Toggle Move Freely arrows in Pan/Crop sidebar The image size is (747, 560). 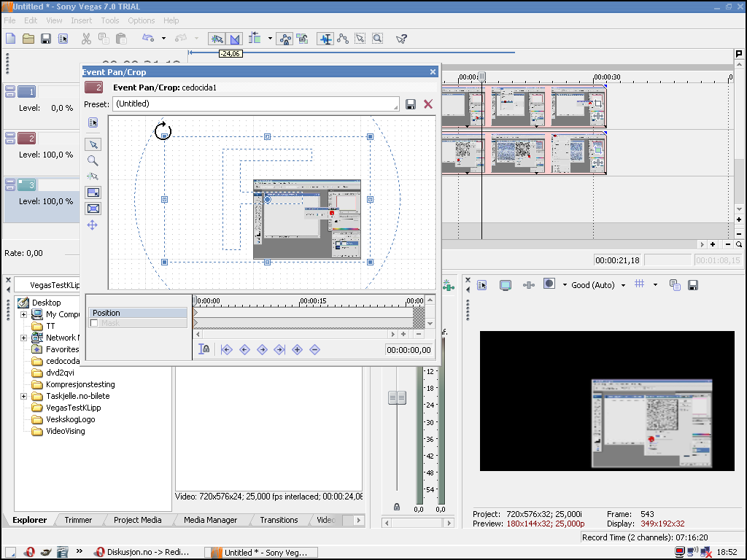pos(93,225)
